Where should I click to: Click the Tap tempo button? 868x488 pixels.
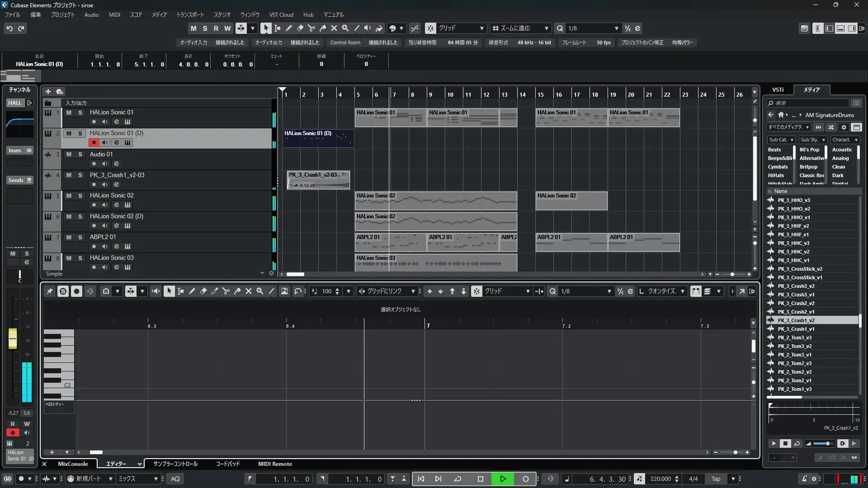(x=716, y=479)
